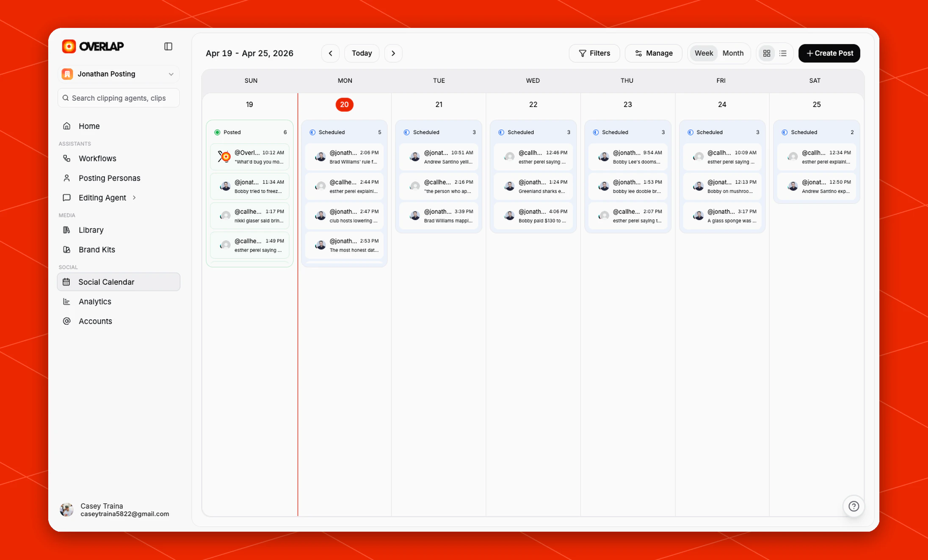Image resolution: width=928 pixels, height=560 pixels.
Task: Open Tuesday 3:39 PM Brad Williams post
Action: [439, 216]
